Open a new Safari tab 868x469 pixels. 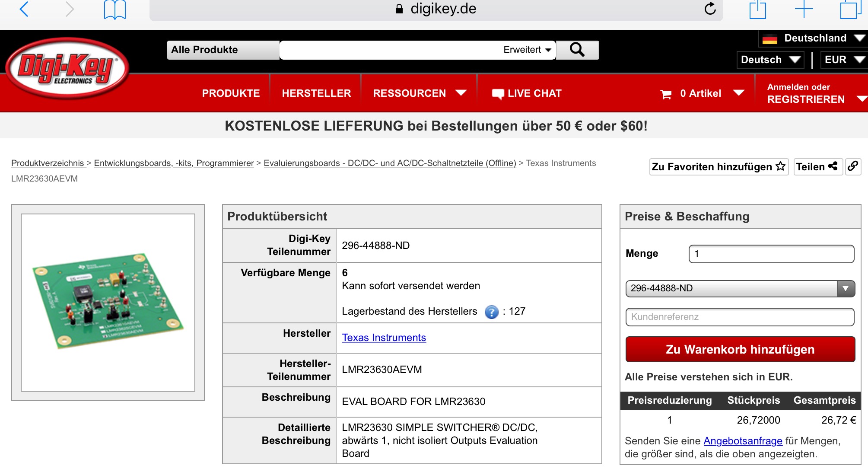click(x=804, y=9)
